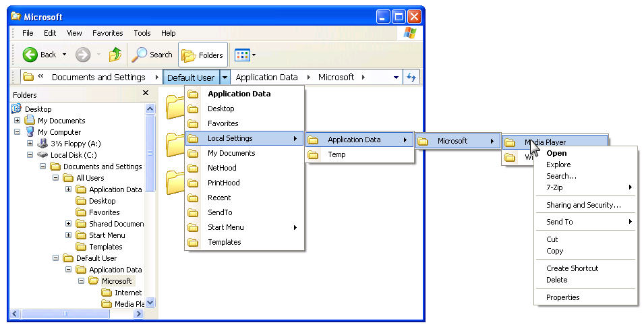The width and height of the screenshot is (644, 329).
Task: Click Application Data in Default User dropdown
Action: (244, 94)
